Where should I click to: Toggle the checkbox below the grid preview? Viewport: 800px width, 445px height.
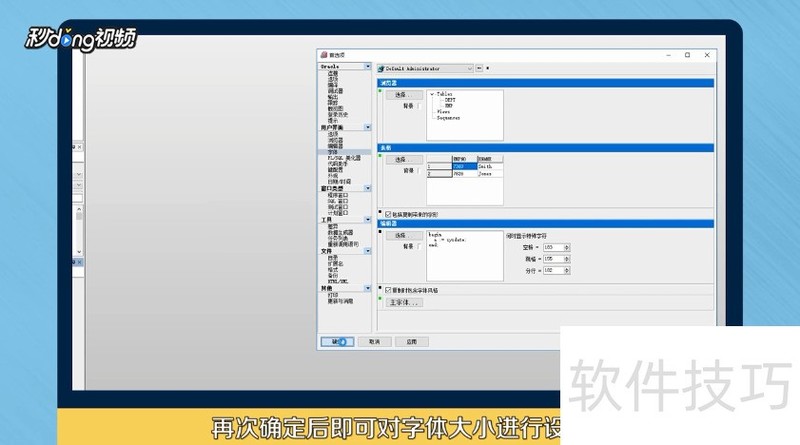(388, 214)
